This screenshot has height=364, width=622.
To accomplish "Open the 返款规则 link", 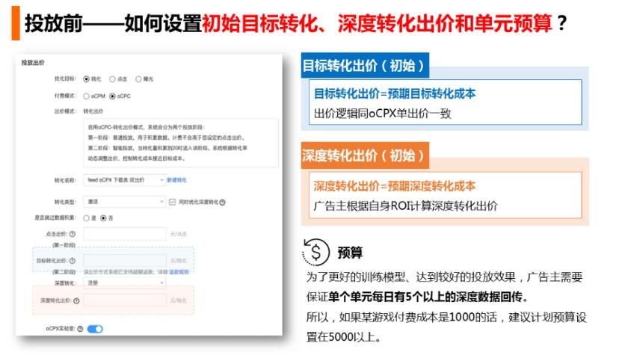I will pyautogui.click(x=179, y=272).
